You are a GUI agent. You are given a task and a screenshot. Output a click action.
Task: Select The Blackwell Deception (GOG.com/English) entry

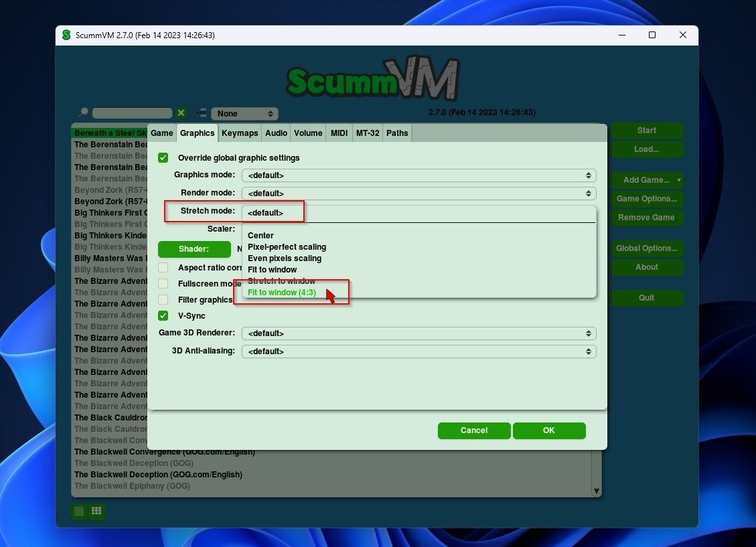(158, 475)
